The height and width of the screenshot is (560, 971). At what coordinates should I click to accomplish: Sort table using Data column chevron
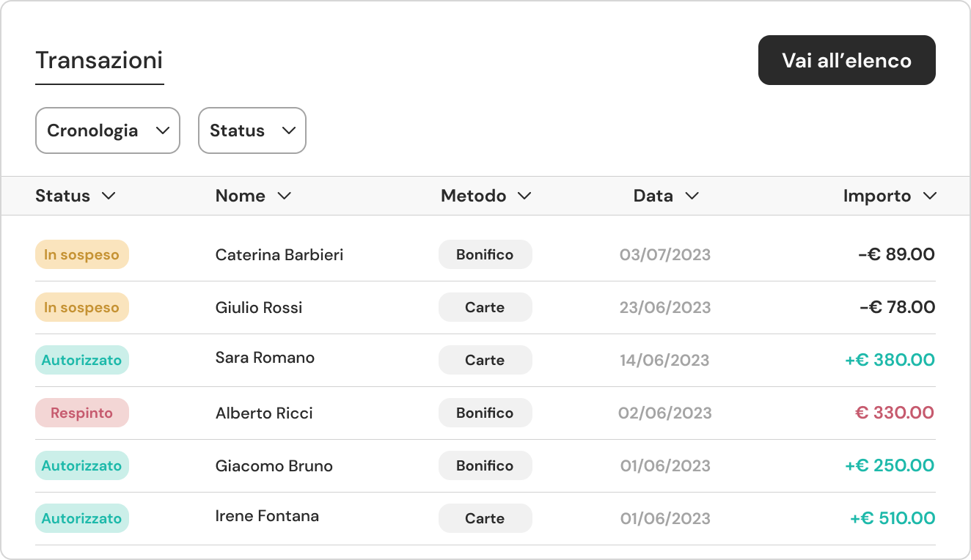pos(691,196)
